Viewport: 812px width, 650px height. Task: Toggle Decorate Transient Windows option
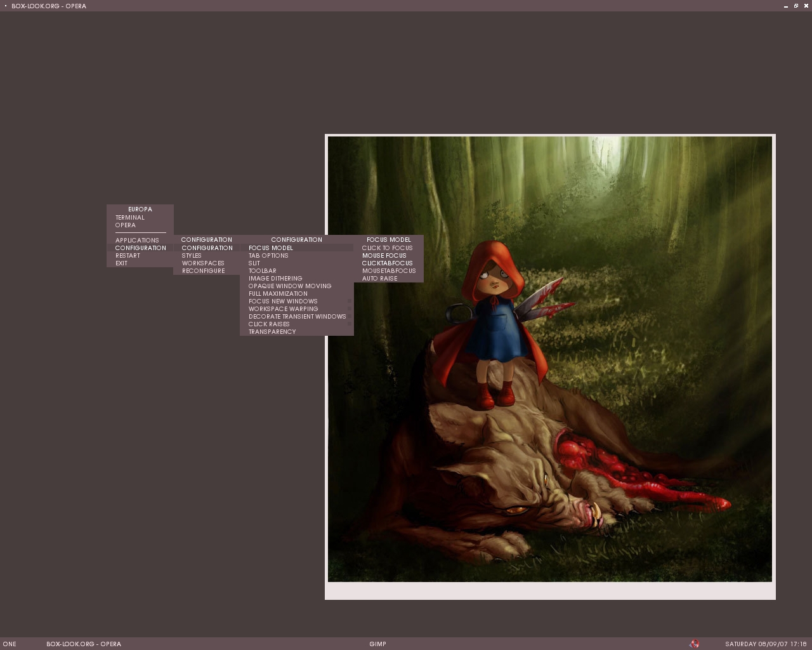pos(297,316)
